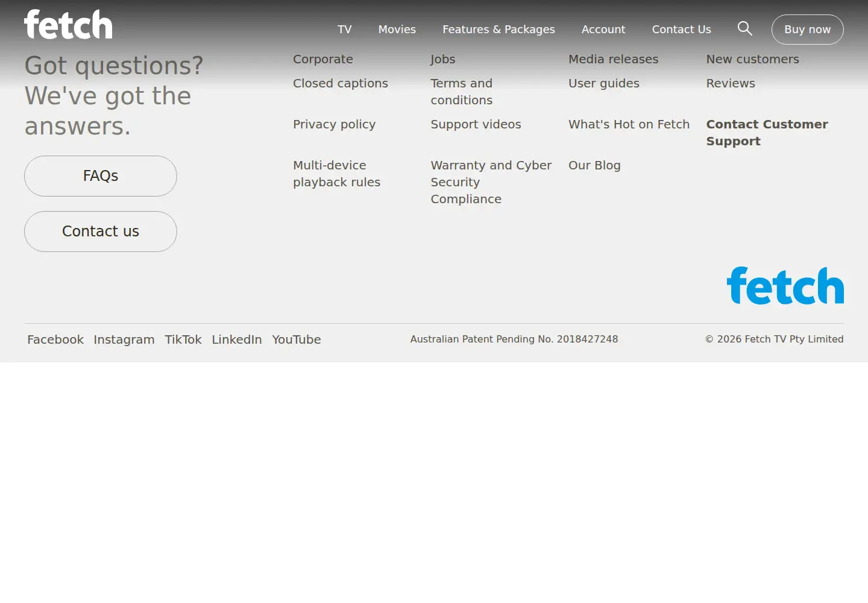Image resolution: width=868 pixels, height=603 pixels.
Task: Click the 'Got questions? We've got the answers.' heading
Action: coord(114,96)
